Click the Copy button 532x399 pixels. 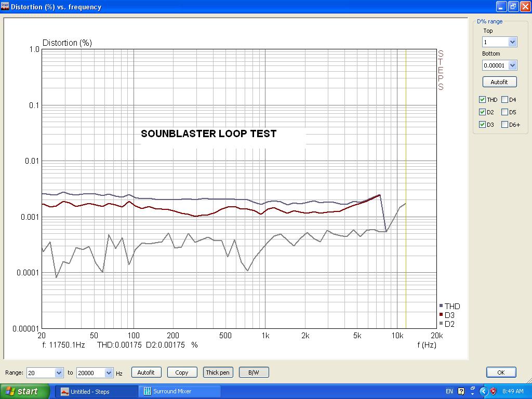(x=182, y=372)
